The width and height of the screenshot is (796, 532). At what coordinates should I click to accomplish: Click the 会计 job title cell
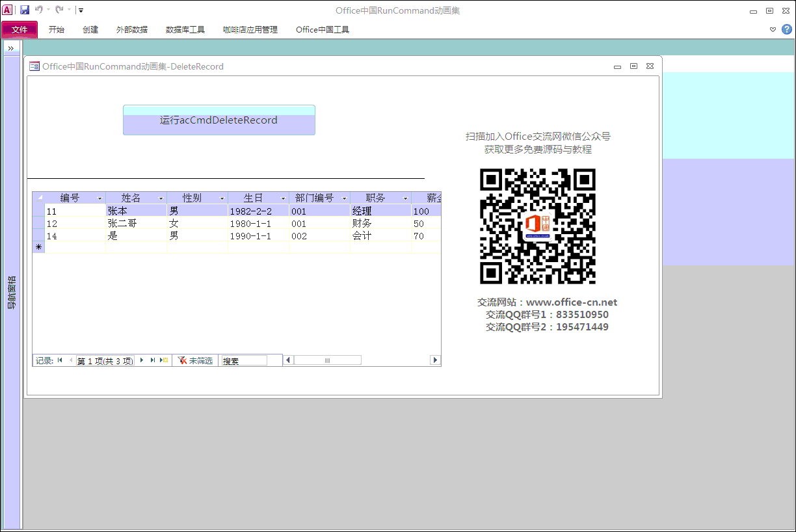[x=380, y=235]
